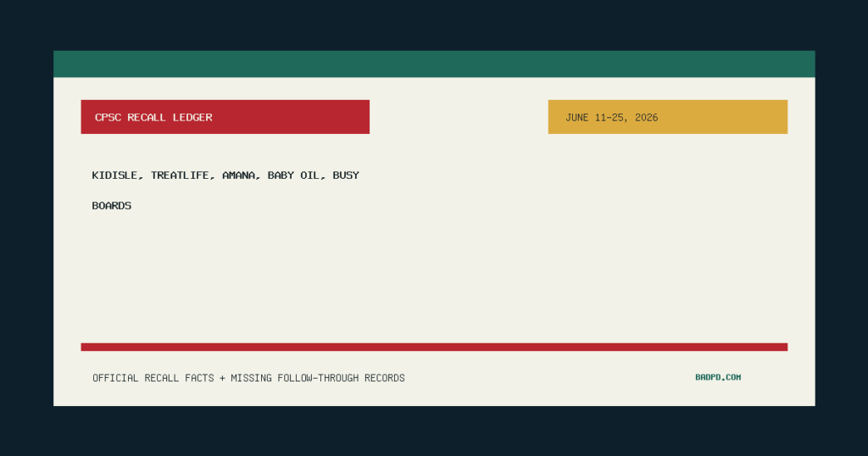
Task: Click the word KIDISLE in the headline
Action: click(x=114, y=175)
